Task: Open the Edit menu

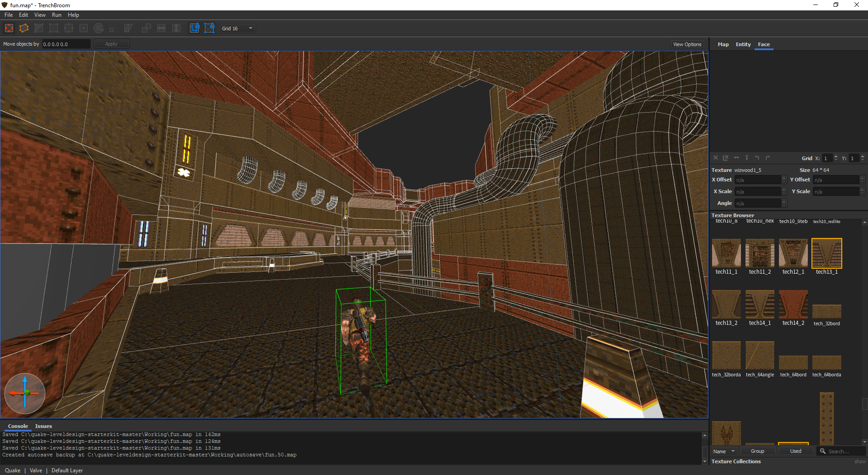Action: click(24, 15)
